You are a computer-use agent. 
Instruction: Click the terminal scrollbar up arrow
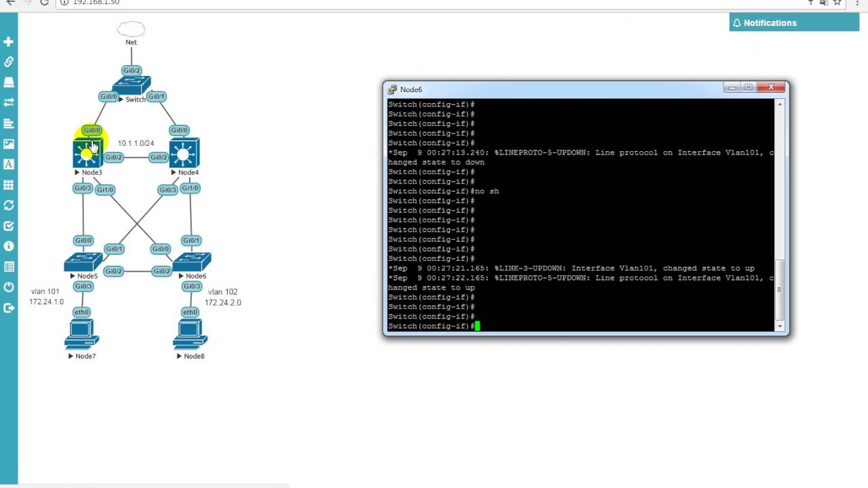pos(779,104)
